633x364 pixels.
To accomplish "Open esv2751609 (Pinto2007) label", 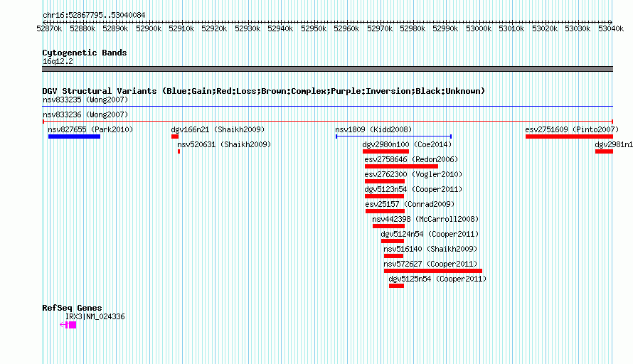I will pos(572,129).
